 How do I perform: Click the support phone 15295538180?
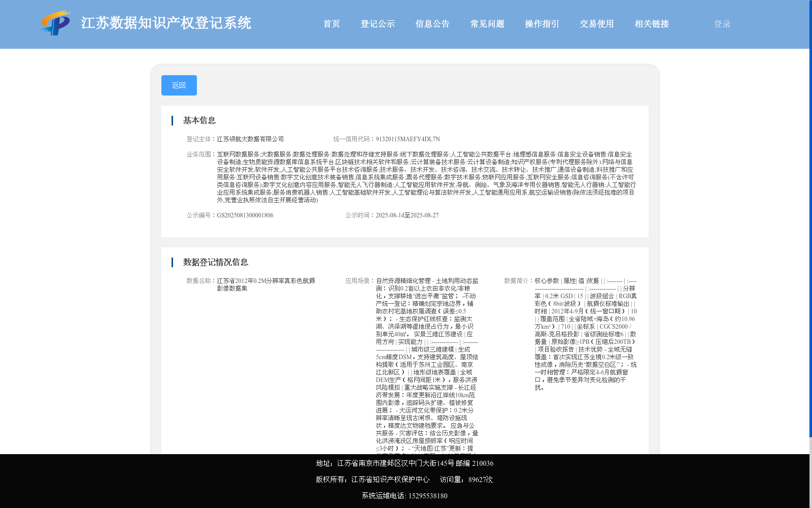(428, 496)
